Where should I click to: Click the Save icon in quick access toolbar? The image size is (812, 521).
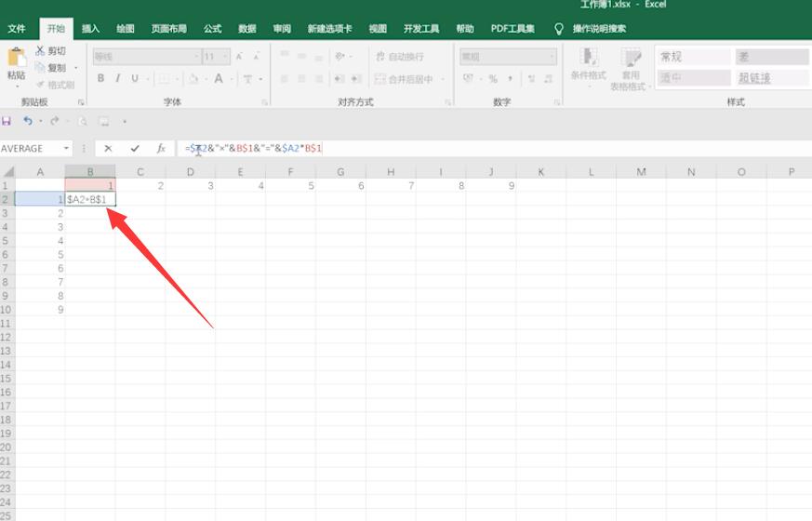7,121
